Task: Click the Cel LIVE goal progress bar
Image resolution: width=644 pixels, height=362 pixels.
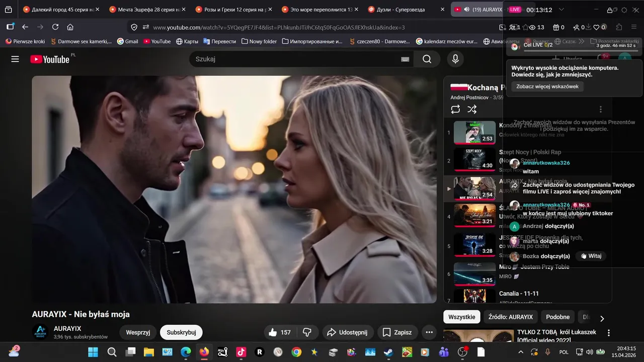Action: pos(581,51)
